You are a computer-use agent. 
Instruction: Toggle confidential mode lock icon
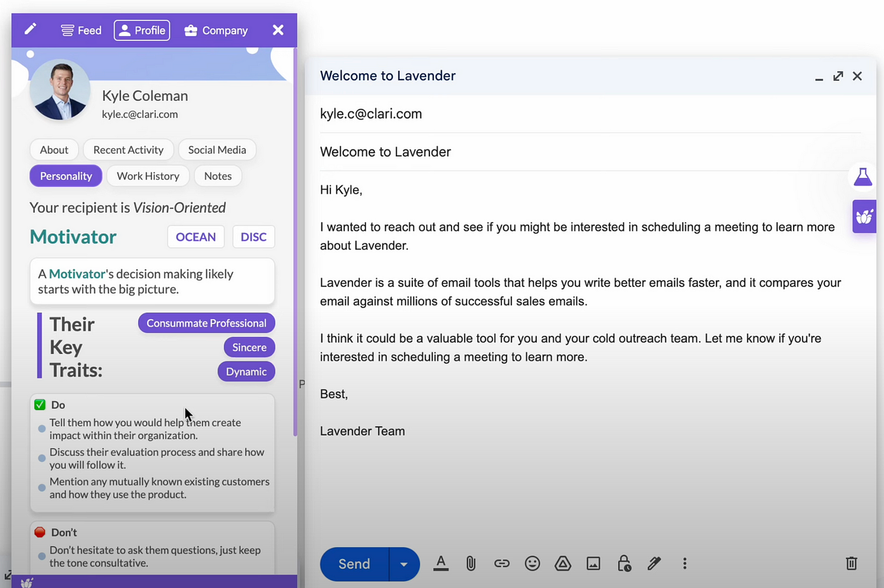624,563
